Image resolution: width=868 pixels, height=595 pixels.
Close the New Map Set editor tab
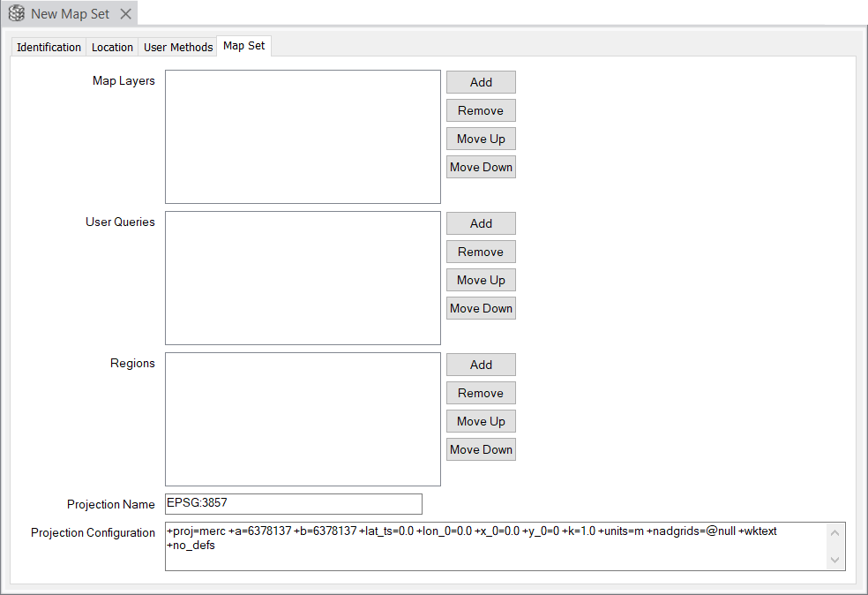click(x=125, y=13)
